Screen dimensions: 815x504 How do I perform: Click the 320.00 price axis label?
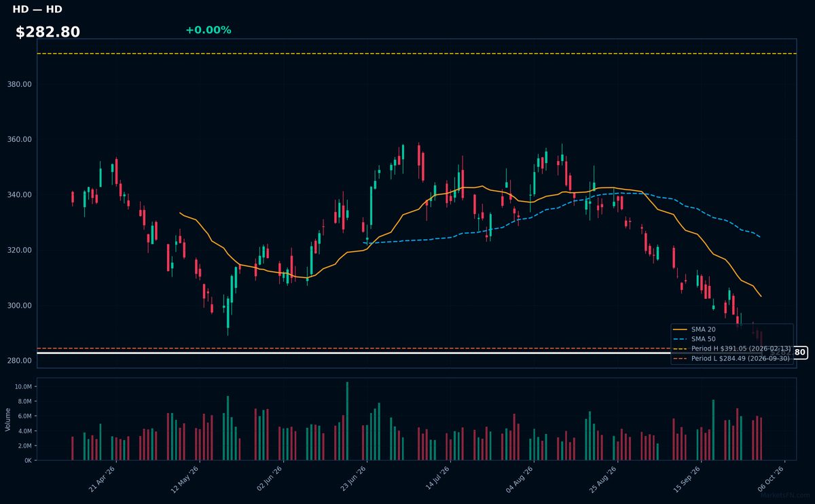point(20,250)
